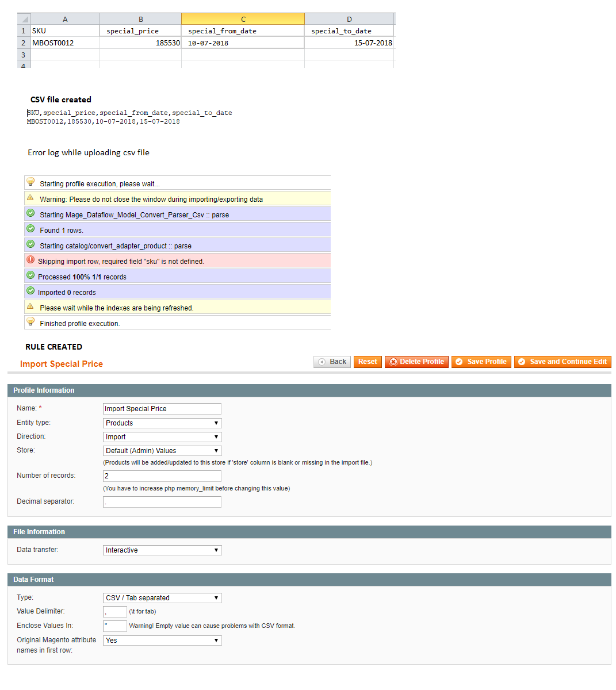Viewport: 616px width, 690px height.
Task: Click inside the Name field showing Import Special Price
Action: click(x=162, y=408)
